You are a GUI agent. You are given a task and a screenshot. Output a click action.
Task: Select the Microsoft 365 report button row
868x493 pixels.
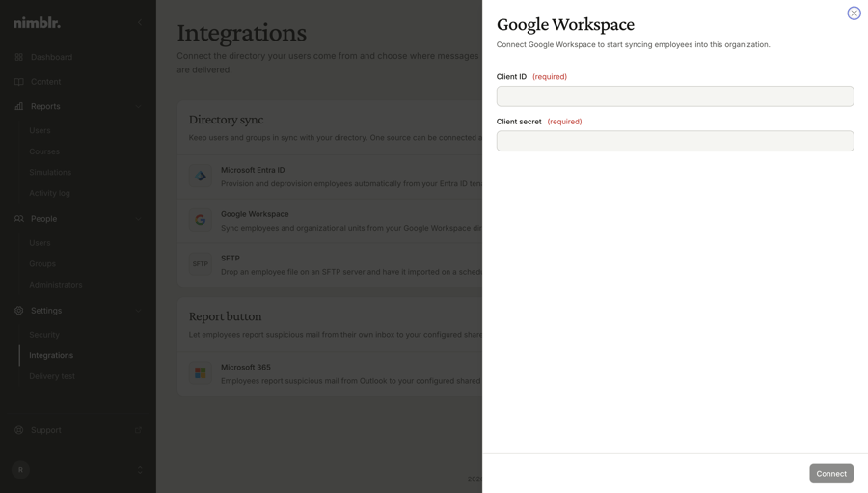click(330, 373)
